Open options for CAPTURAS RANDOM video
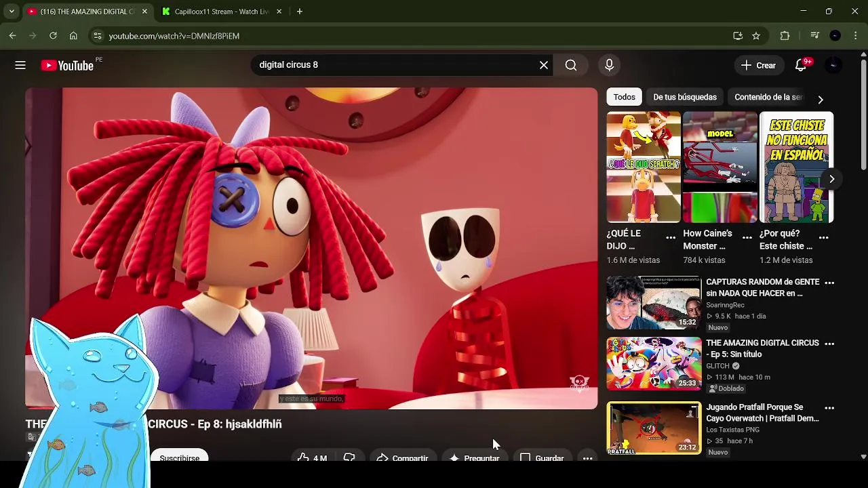The width and height of the screenshot is (868, 488). coord(829,283)
